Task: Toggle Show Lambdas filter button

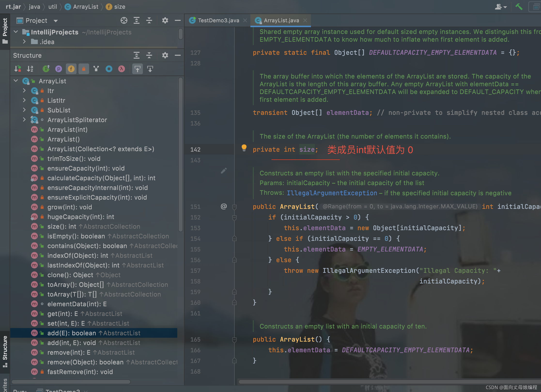Action: [122, 69]
